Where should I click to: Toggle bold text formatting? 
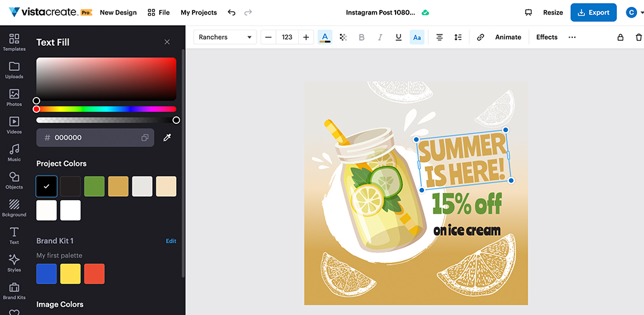coord(361,37)
